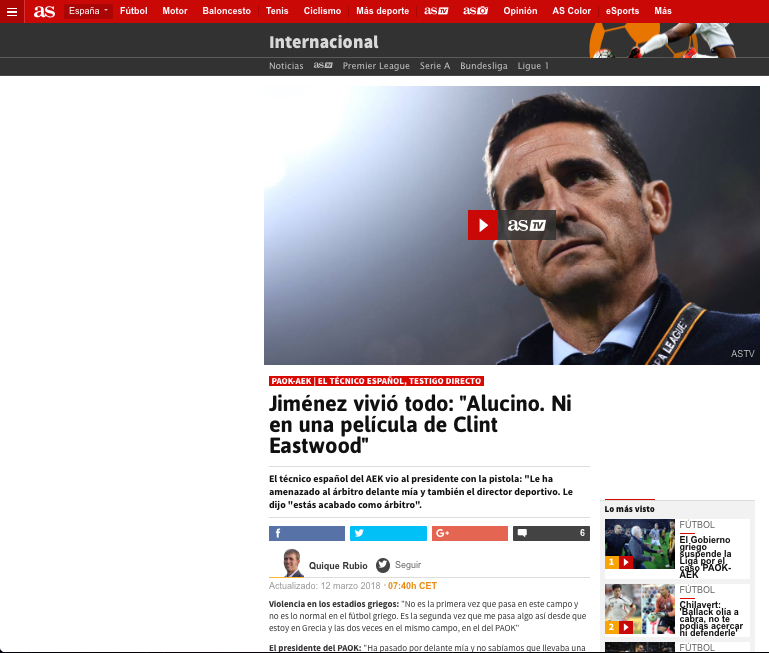Share article on Facebook
The image size is (769, 653).
pos(307,533)
